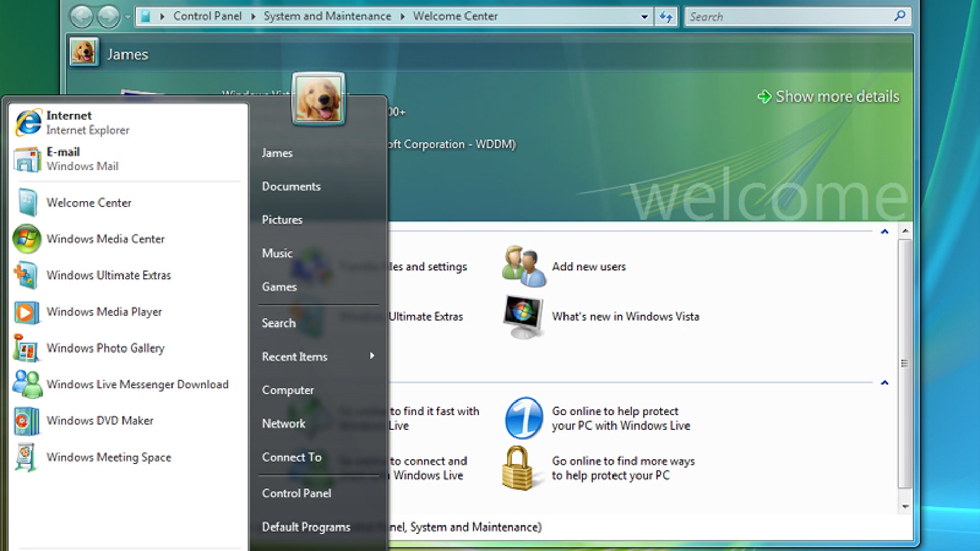Click Show more details link
The width and height of the screenshot is (980, 551).
pyautogui.click(x=837, y=96)
